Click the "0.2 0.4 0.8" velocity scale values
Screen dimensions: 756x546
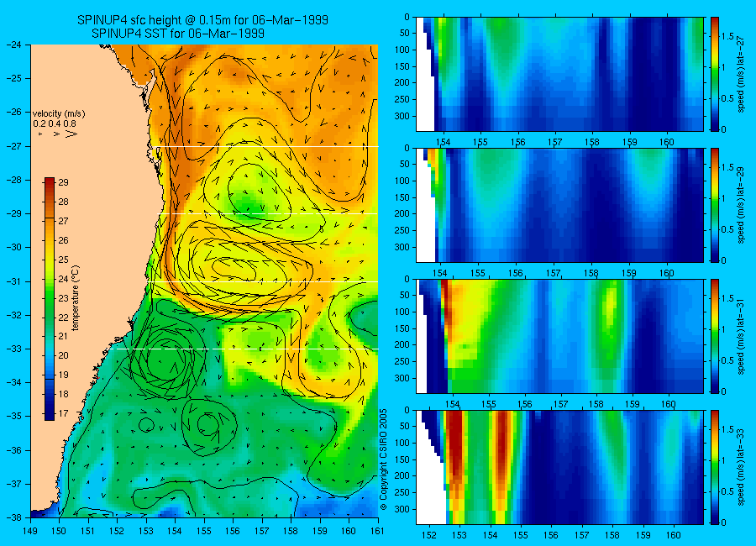coord(55,123)
